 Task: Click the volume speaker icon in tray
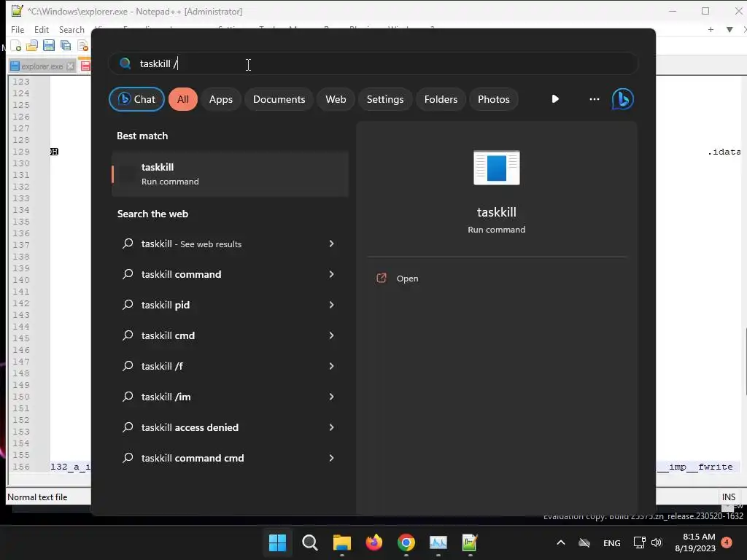[x=657, y=542]
